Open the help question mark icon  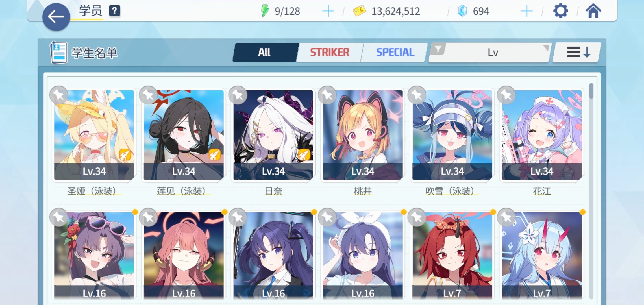coord(114,11)
